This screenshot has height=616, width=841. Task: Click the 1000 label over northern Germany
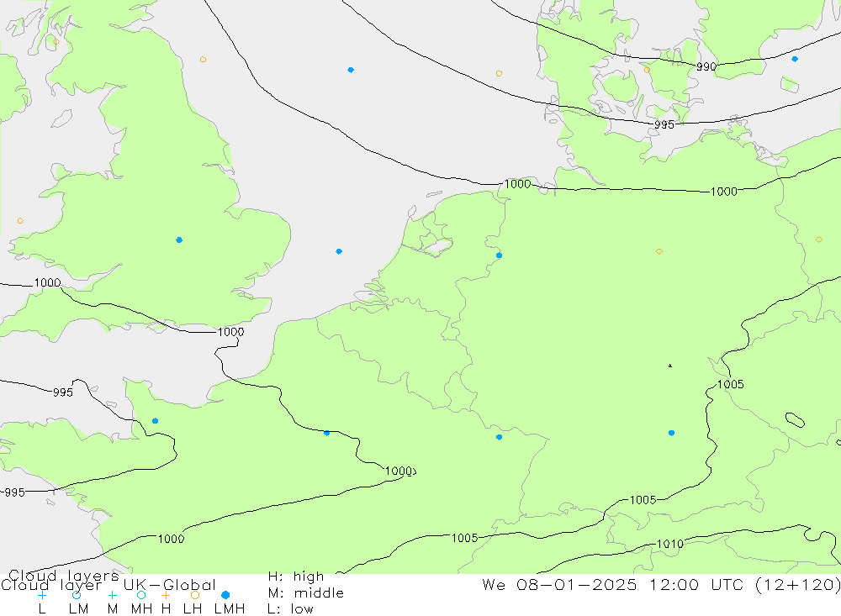click(723, 192)
